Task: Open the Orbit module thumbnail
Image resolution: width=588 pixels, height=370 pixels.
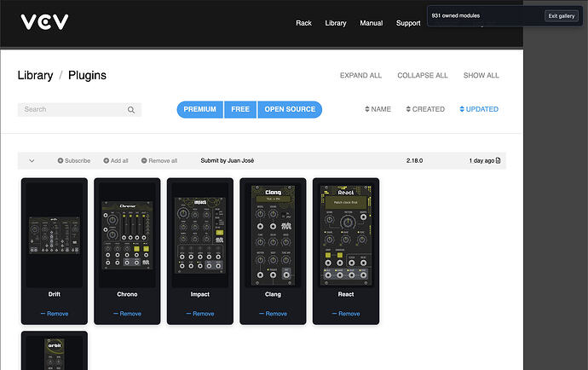Action: pos(55,353)
